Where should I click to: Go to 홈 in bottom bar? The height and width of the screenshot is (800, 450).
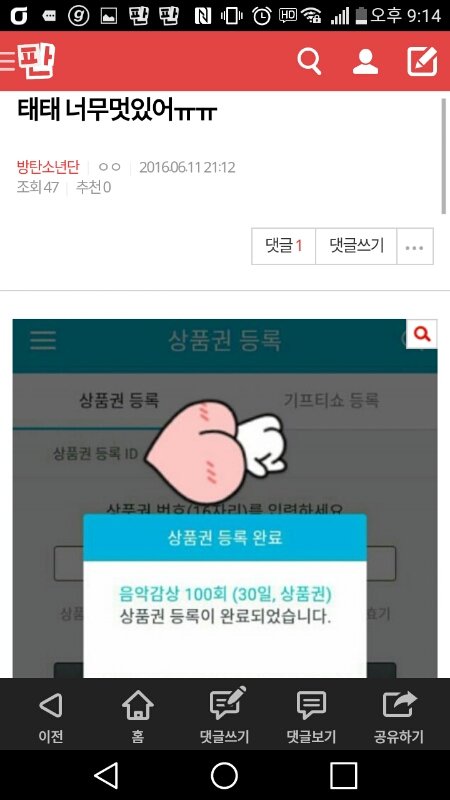click(138, 715)
